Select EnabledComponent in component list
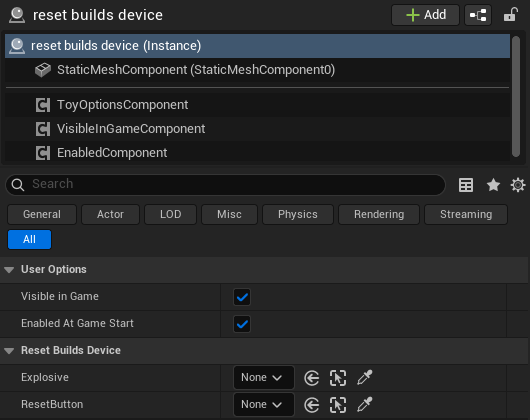 pos(257,153)
